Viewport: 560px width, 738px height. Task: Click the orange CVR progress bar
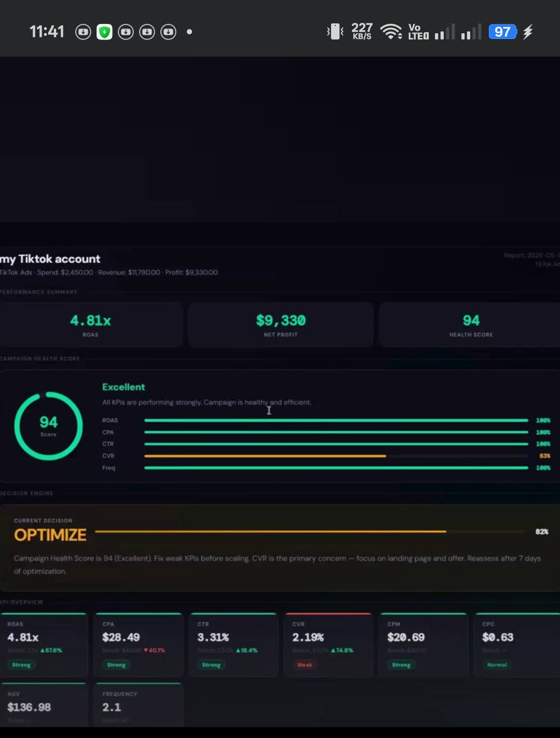(x=265, y=456)
